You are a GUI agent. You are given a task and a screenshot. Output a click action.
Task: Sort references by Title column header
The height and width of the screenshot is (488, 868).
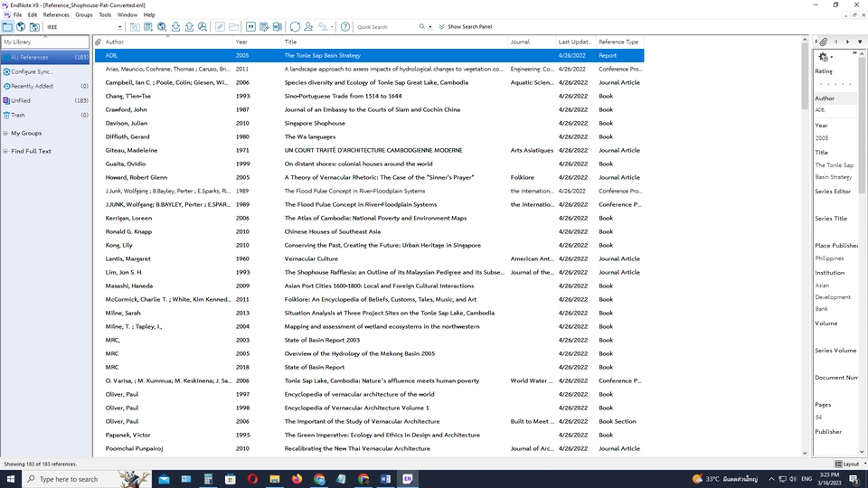(394, 42)
